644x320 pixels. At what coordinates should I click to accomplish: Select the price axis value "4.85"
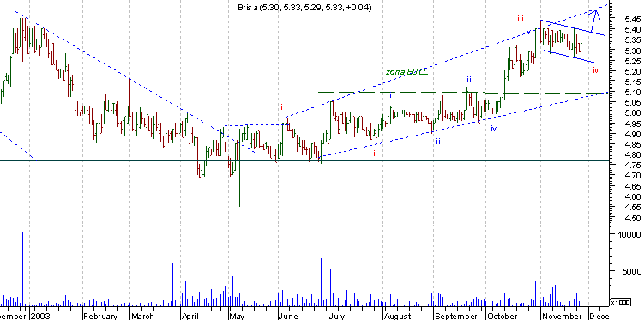[632, 145]
